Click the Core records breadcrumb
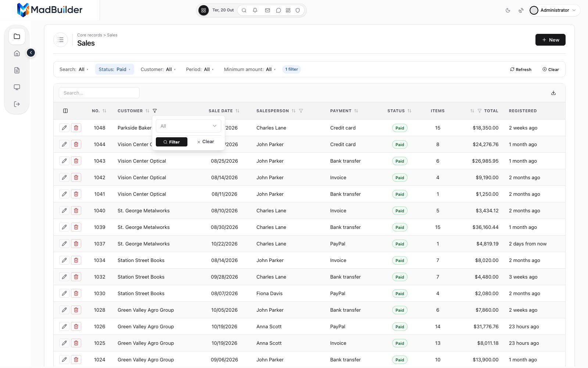This screenshot has height=368, width=588. tap(90, 35)
